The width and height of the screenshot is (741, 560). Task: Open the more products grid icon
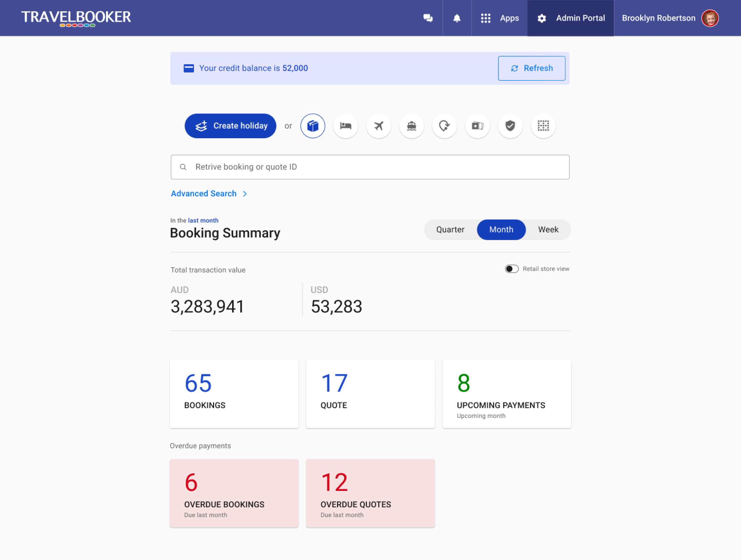point(543,126)
